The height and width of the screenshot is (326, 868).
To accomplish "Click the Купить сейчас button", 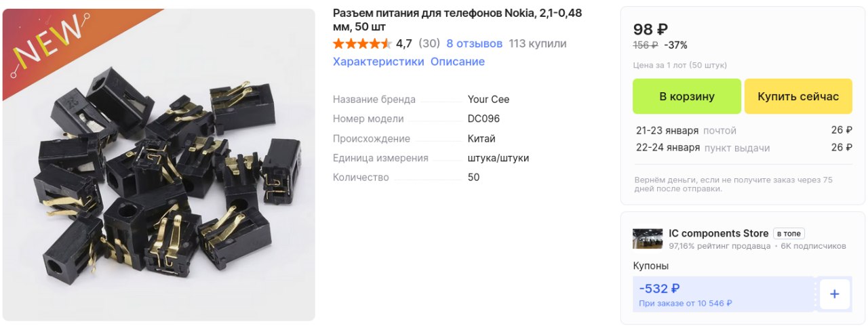I will click(798, 96).
